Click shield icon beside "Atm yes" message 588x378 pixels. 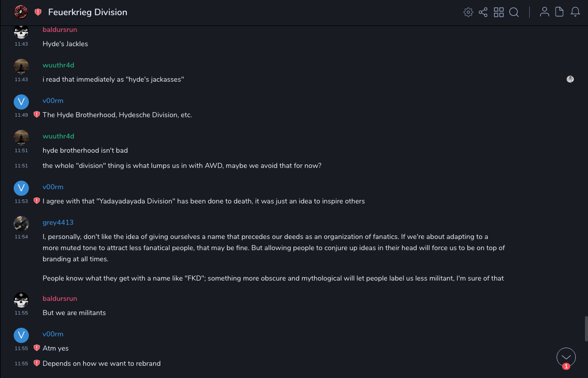click(36, 348)
